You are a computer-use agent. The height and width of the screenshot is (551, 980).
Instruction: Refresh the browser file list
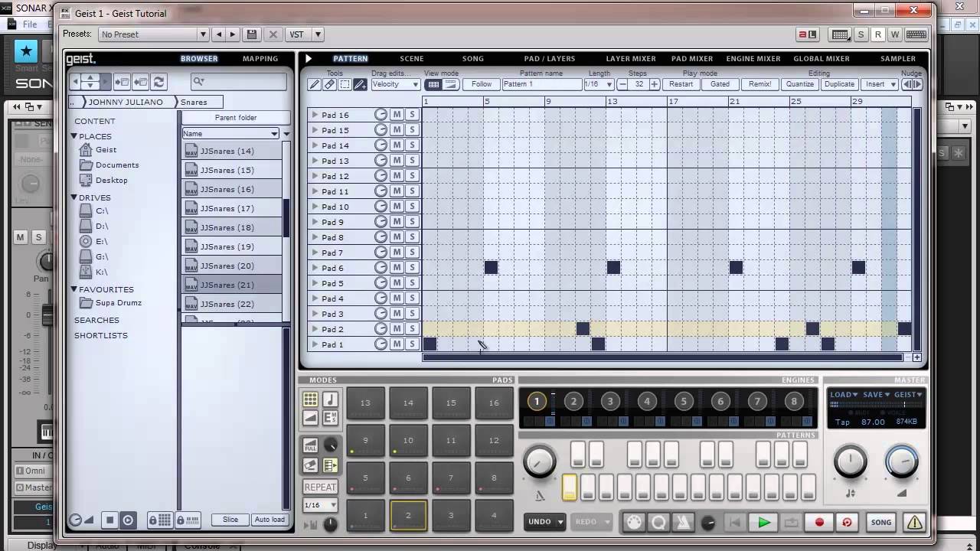158,81
